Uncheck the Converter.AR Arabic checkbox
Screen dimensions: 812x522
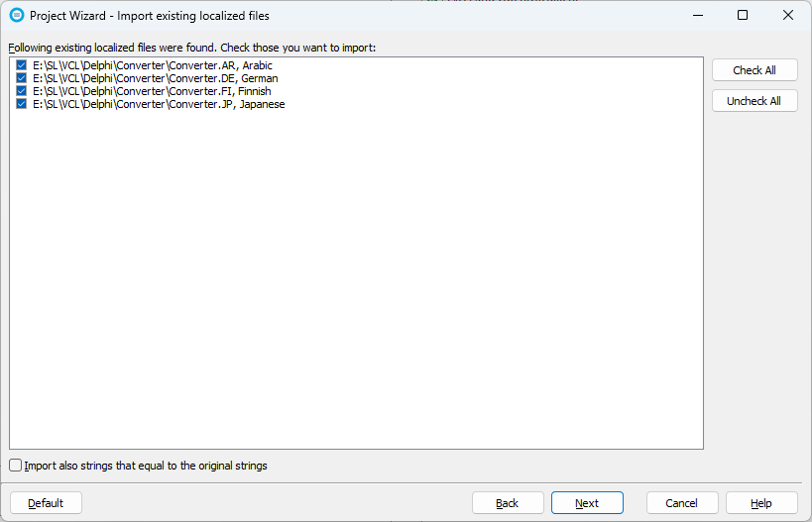click(21, 65)
